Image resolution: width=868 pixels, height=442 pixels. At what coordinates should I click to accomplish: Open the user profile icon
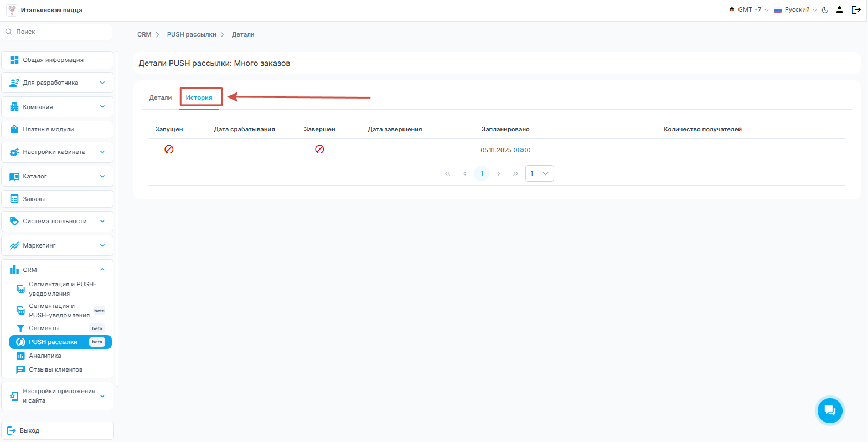(839, 10)
